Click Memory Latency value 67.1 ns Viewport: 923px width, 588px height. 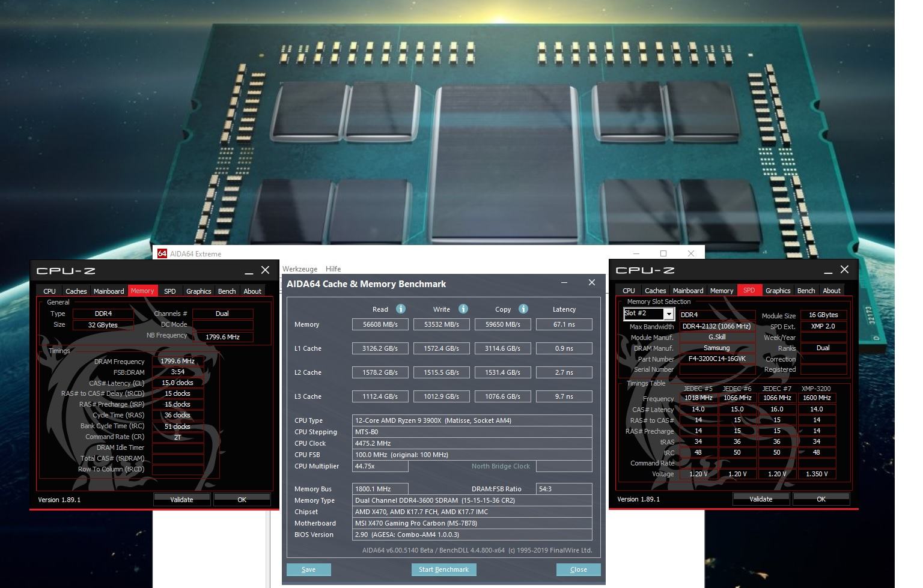(x=564, y=324)
